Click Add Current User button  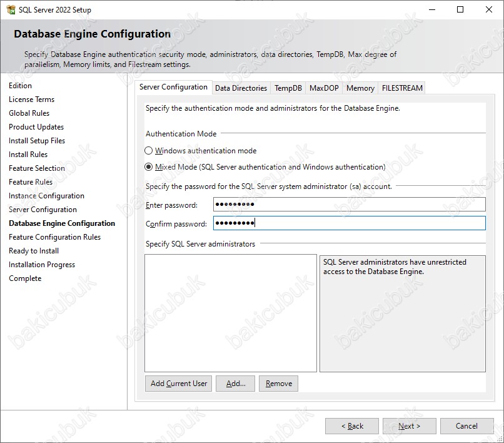pyautogui.click(x=178, y=384)
